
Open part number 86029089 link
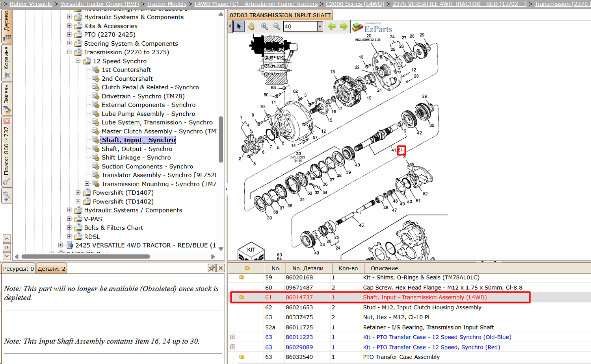tap(299, 347)
